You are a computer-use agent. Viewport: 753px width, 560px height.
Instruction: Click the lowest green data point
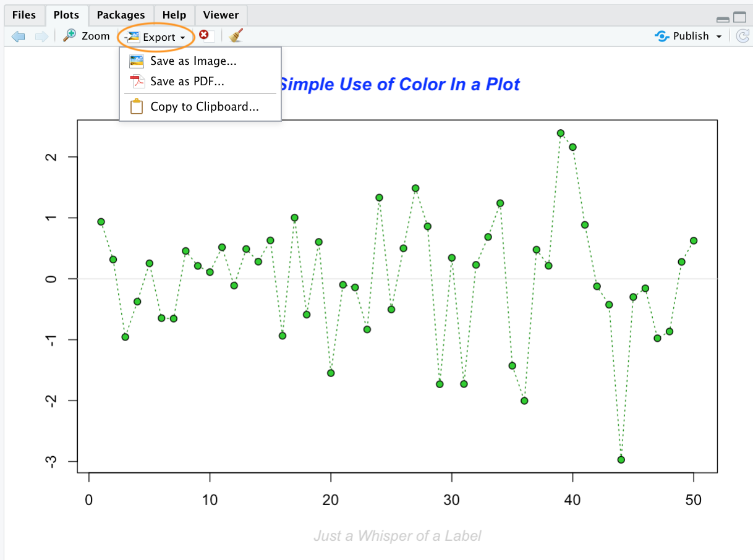click(621, 459)
